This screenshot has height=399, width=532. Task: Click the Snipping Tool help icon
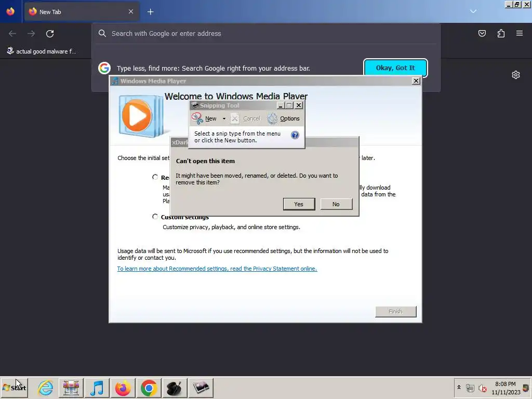click(295, 135)
